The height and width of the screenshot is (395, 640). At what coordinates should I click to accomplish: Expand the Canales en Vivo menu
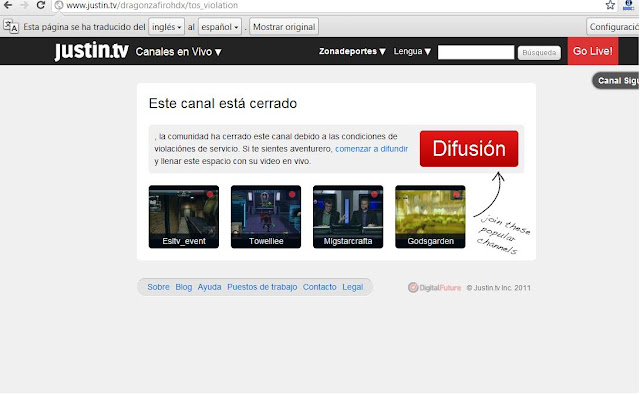pos(179,52)
